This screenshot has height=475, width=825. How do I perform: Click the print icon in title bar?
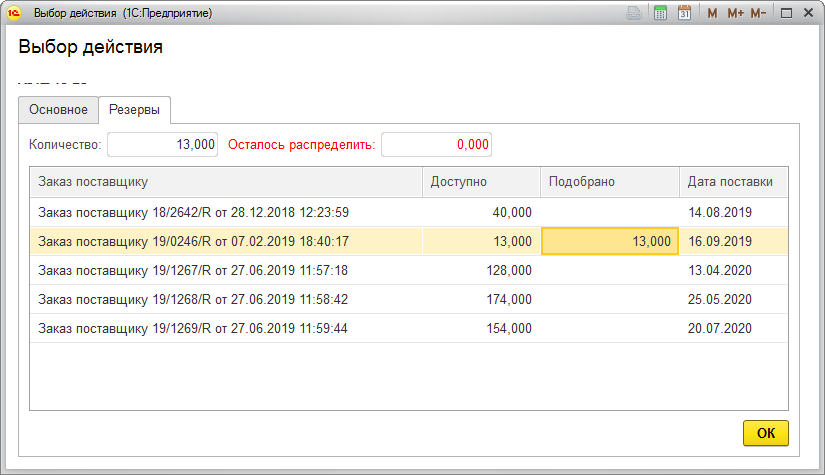634,14
